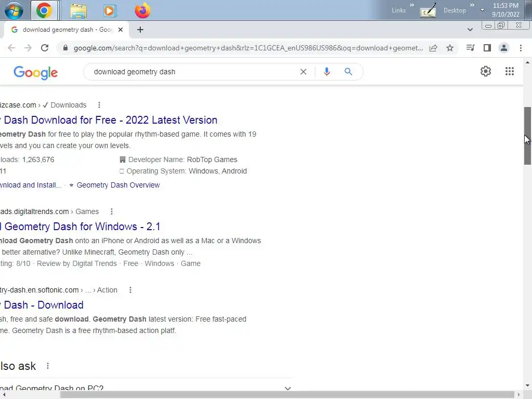
Task: Open the Links toolbar label
Action: [398, 10]
